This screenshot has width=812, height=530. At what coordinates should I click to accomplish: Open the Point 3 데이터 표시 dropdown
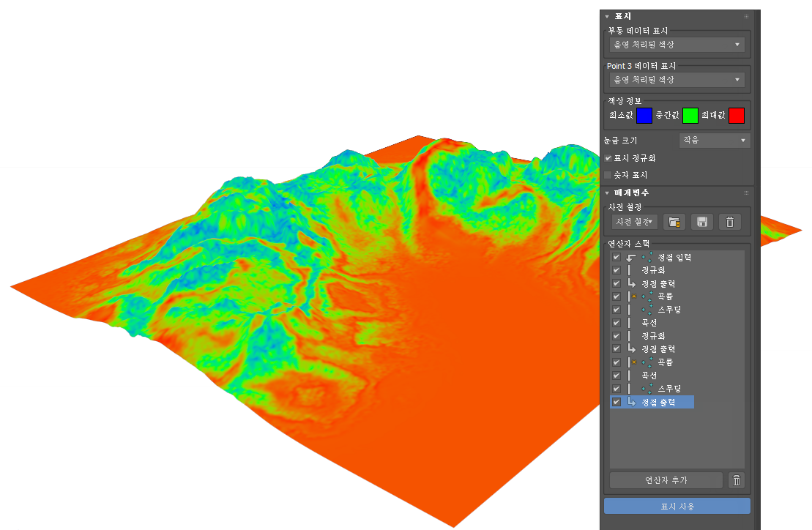tap(677, 80)
